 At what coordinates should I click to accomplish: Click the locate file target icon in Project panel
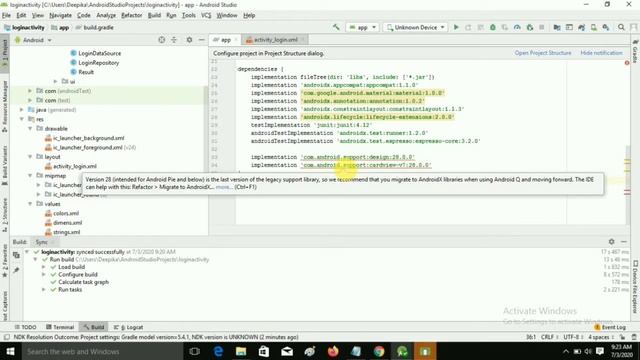pos(162,40)
